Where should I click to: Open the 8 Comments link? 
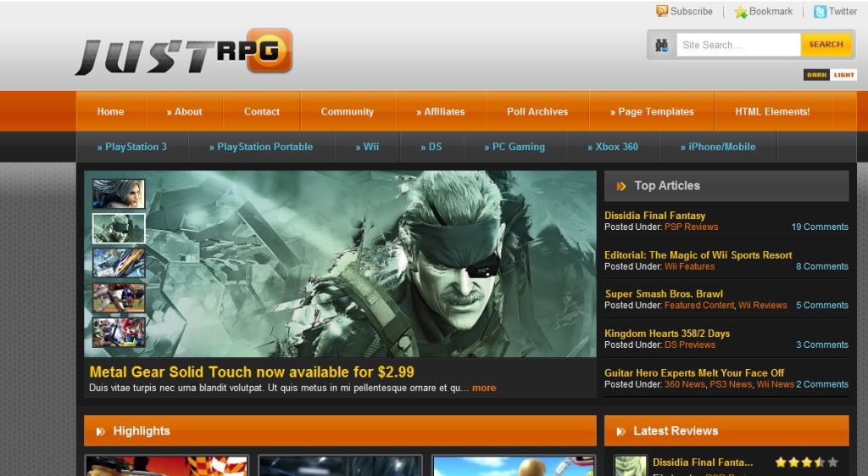click(x=822, y=266)
